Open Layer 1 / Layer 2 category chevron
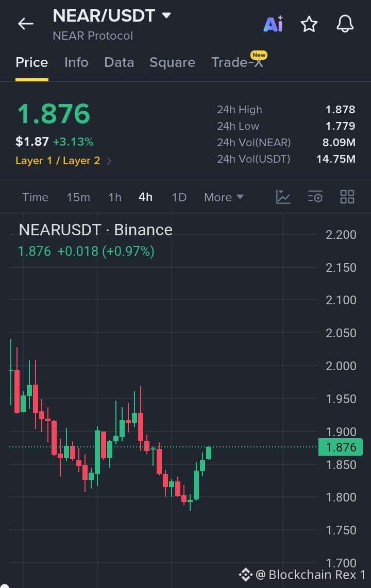This screenshot has width=371, height=588. pyautogui.click(x=109, y=161)
